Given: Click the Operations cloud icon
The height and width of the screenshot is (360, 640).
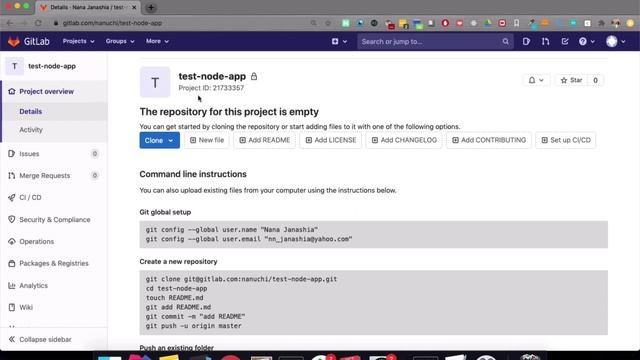Looking at the screenshot, I should pos(11,242).
